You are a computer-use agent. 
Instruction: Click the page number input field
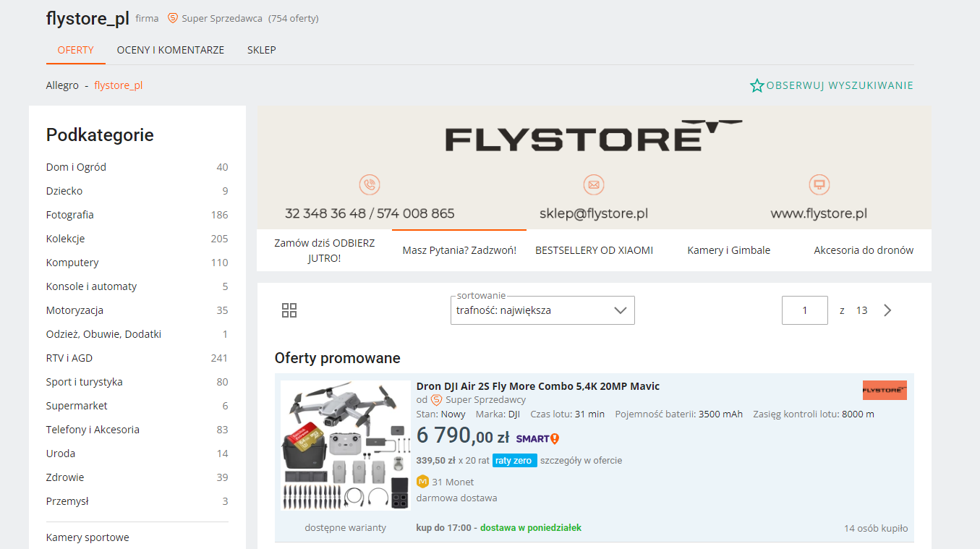(804, 310)
